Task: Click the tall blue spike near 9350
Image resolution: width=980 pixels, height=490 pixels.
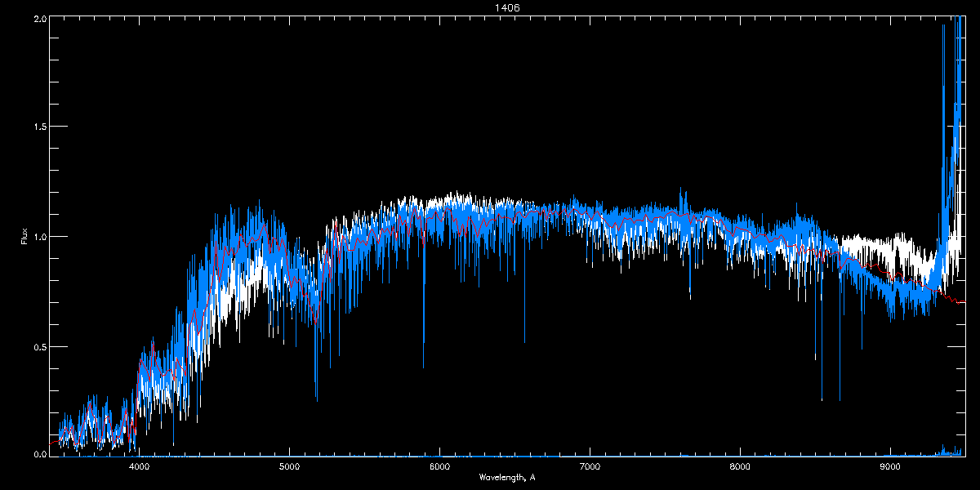Action: [x=943, y=29]
